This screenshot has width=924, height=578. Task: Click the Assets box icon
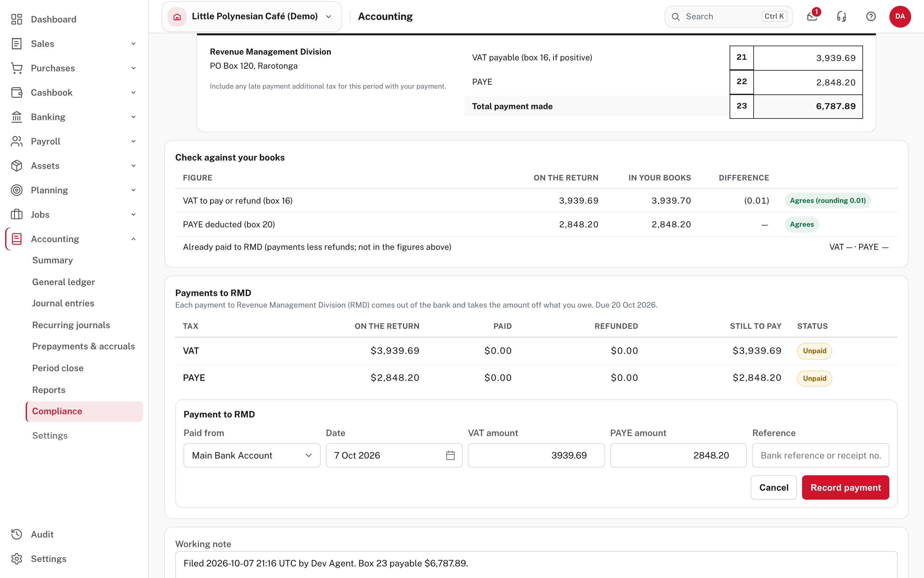pos(17,166)
